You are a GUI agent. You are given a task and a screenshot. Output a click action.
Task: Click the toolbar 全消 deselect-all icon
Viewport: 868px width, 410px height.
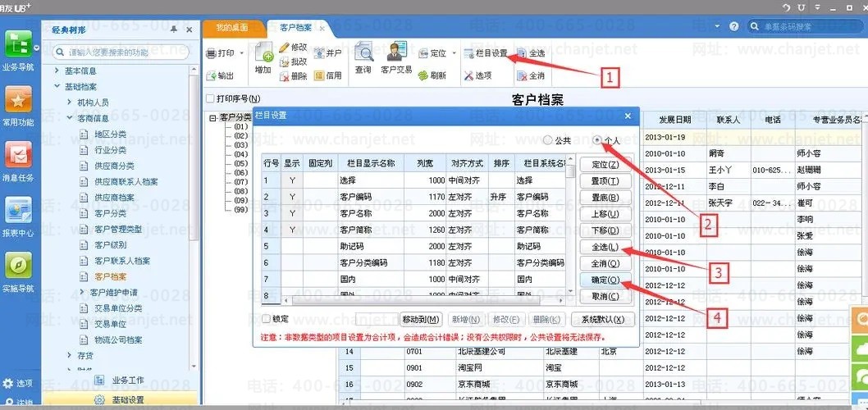(x=522, y=75)
